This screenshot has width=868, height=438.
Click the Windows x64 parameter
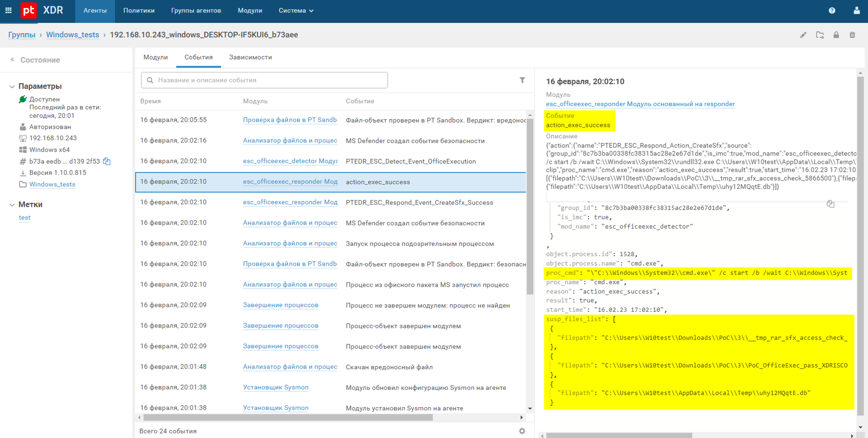49,150
